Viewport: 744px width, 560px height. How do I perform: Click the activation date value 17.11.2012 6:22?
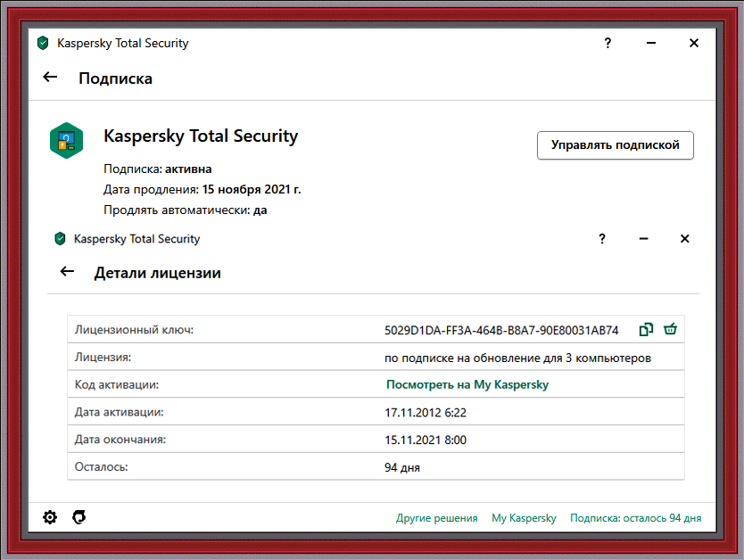click(426, 413)
